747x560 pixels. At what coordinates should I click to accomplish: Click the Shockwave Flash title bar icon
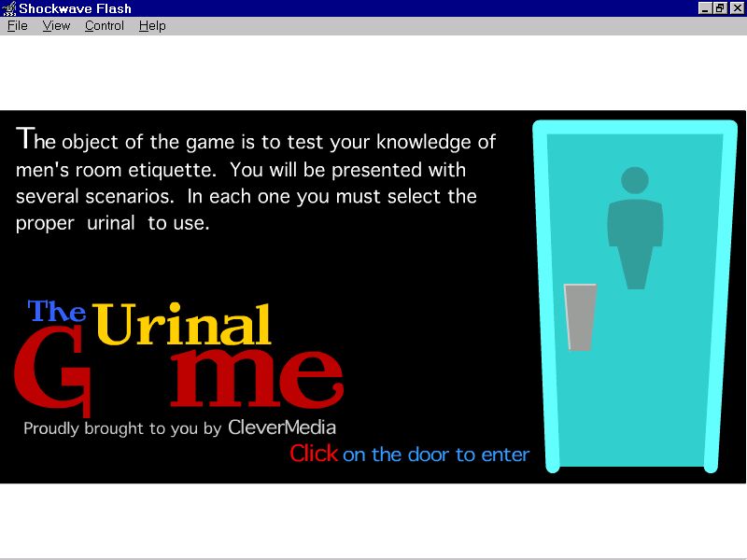pos(9,8)
